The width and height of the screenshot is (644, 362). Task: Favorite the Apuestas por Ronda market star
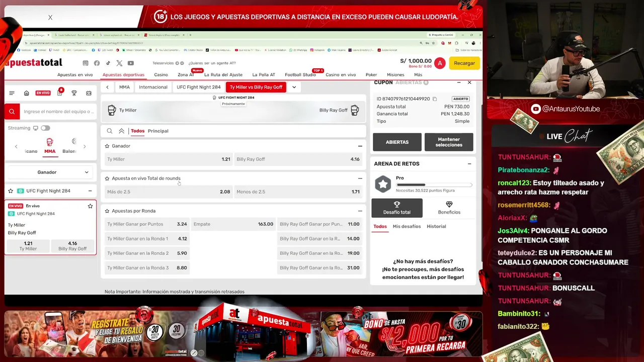pos(107,211)
